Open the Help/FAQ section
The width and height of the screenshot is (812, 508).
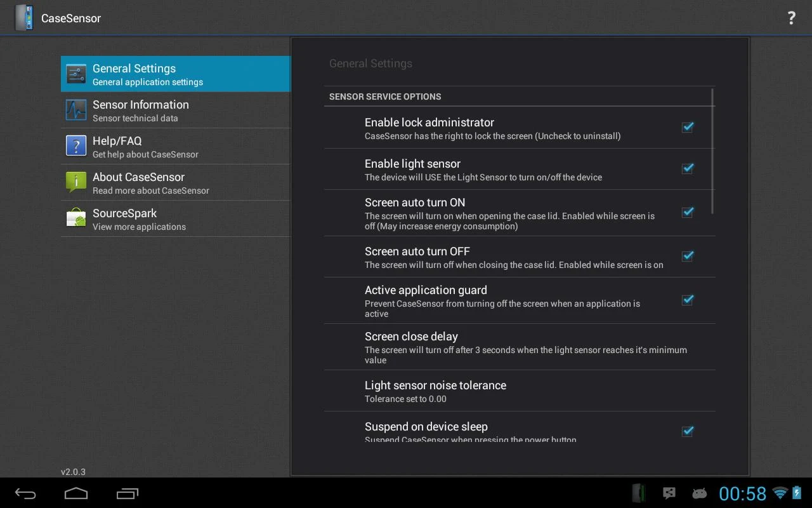pyautogui.click(x=176, y=146)
